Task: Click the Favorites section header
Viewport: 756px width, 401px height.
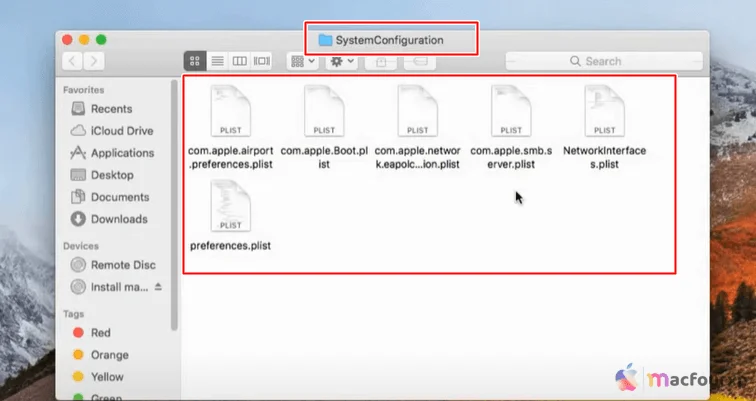Action: 83,90
